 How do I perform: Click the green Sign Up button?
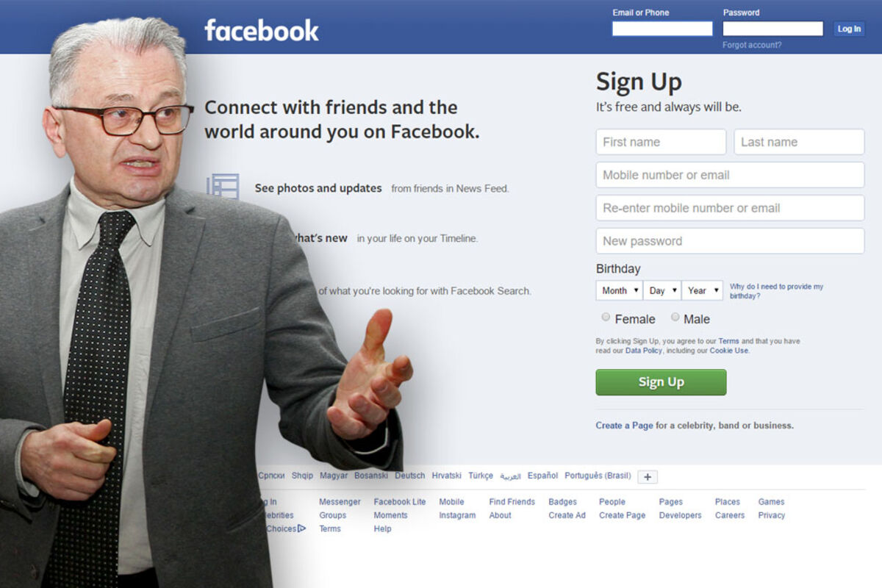(x=661, y=382)
